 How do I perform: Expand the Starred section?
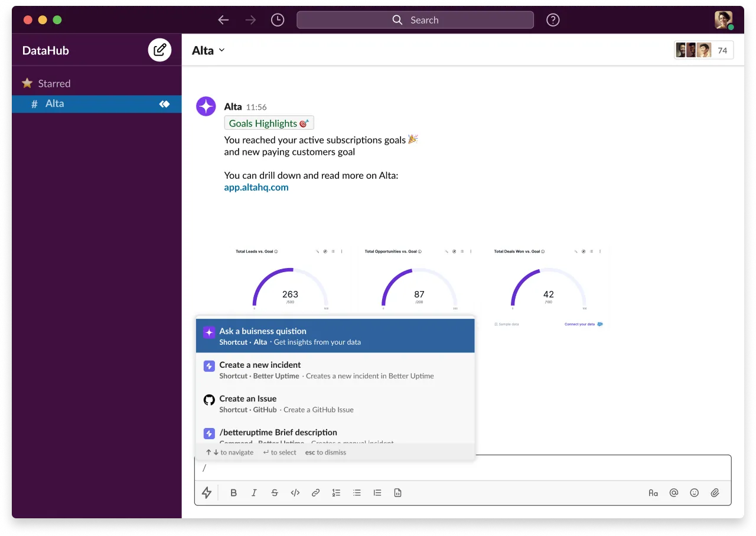click(x=54, y=84)
